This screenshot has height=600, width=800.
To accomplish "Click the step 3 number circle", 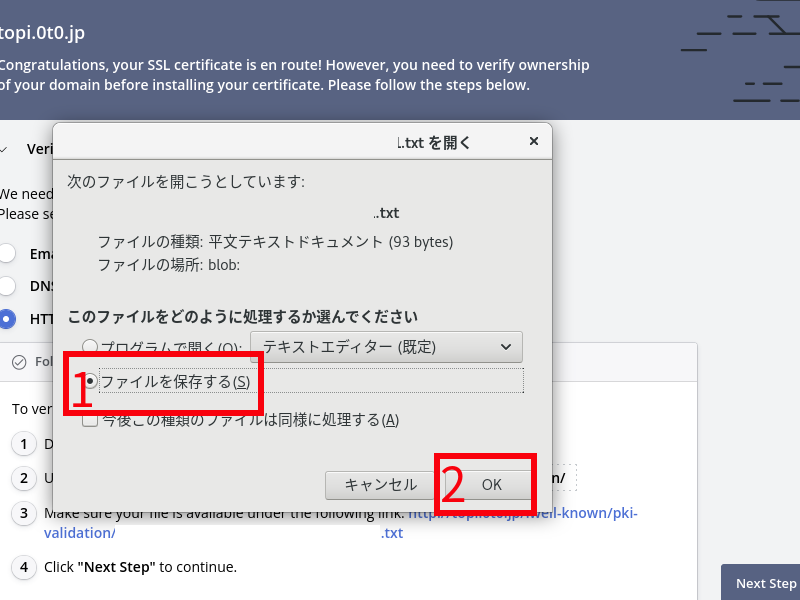I will (x=24, y=514).
